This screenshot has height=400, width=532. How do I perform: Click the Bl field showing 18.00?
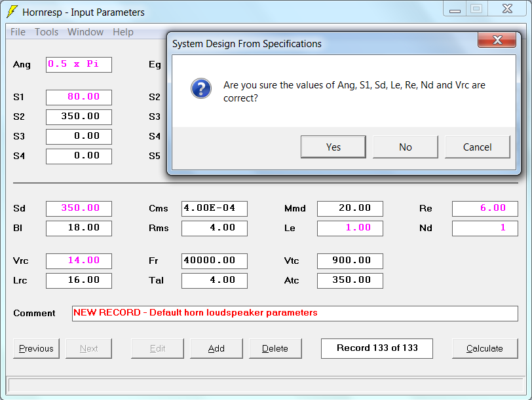pos(79,228)
